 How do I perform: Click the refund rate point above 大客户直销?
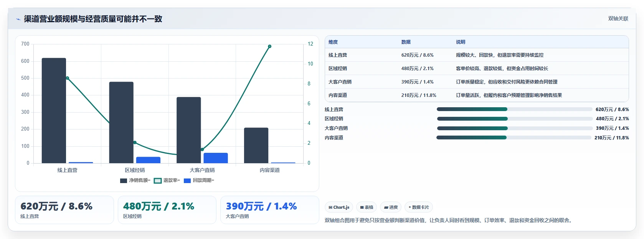pyautogui.click(x=202, y=149)
